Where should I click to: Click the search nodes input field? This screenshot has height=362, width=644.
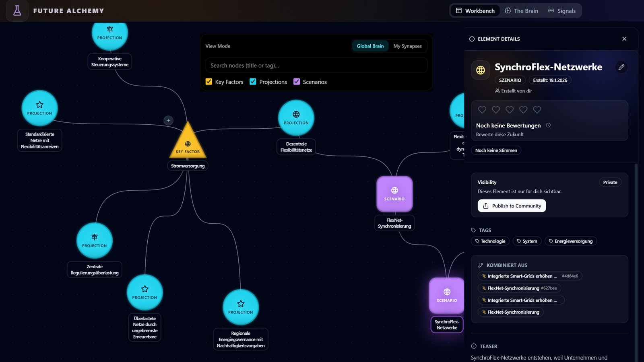point(316,66)
